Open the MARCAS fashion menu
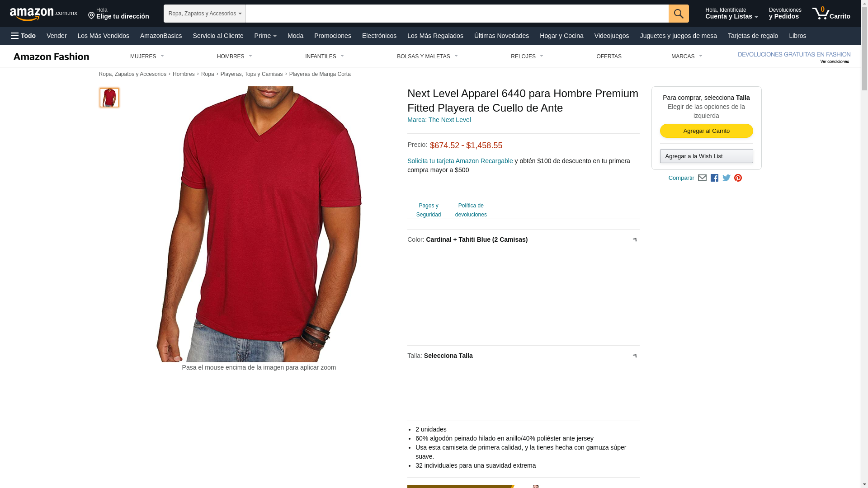Image resolution: width=868 pixels, height=488 pixels. (686, 56)
